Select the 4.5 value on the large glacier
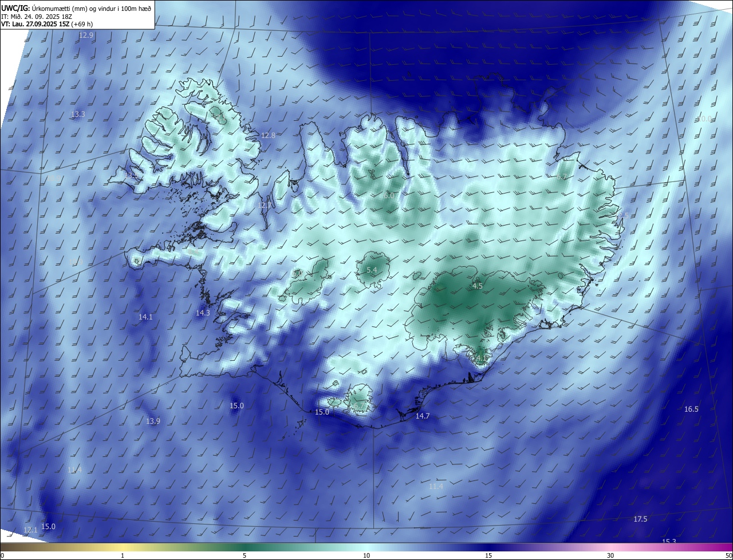The width and height of the screenshot is (733, 560). tap(477, 286)
